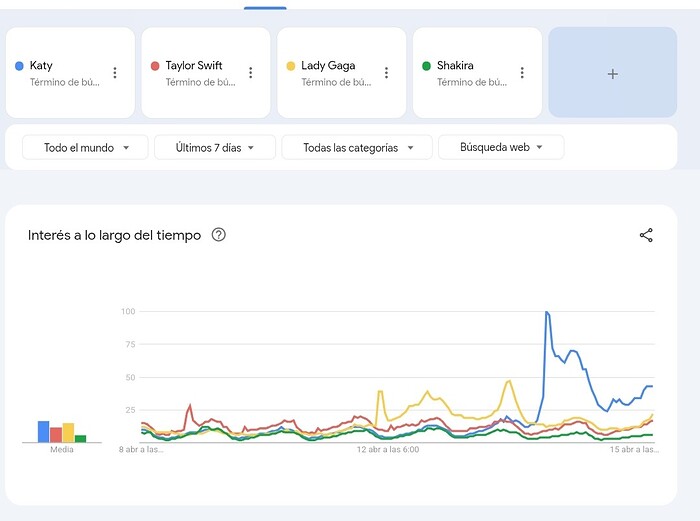Viewport: 700px width, 521px height.
Task: Open the options menu for Katy
Action: click(x=115, y=73)
